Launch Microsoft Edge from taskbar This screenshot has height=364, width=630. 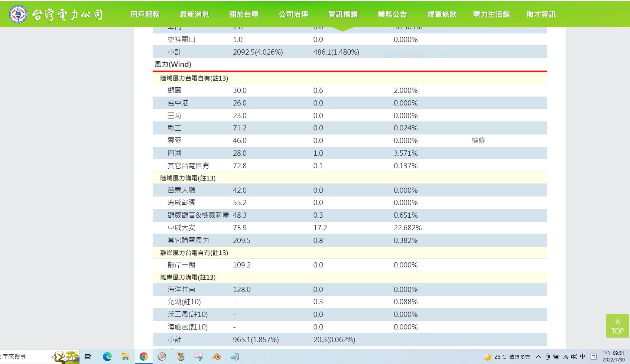(107, 357)
